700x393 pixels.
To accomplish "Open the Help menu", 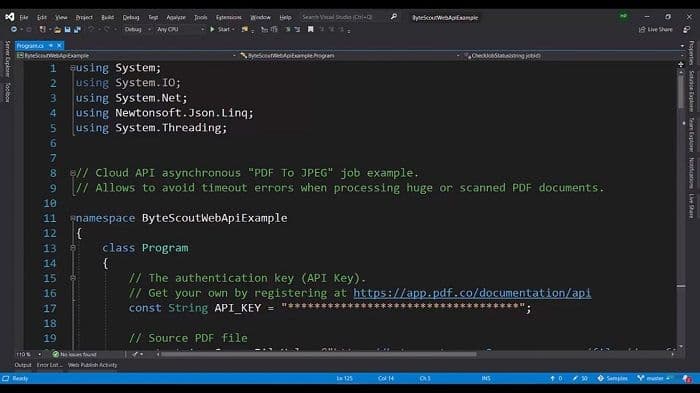I will click(285, 17).
